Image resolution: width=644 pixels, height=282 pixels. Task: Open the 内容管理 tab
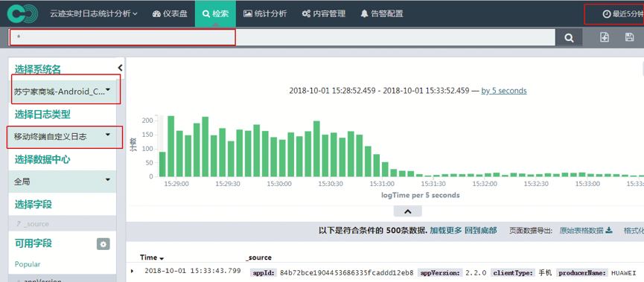pyautogui.click(x=323, y=13)
